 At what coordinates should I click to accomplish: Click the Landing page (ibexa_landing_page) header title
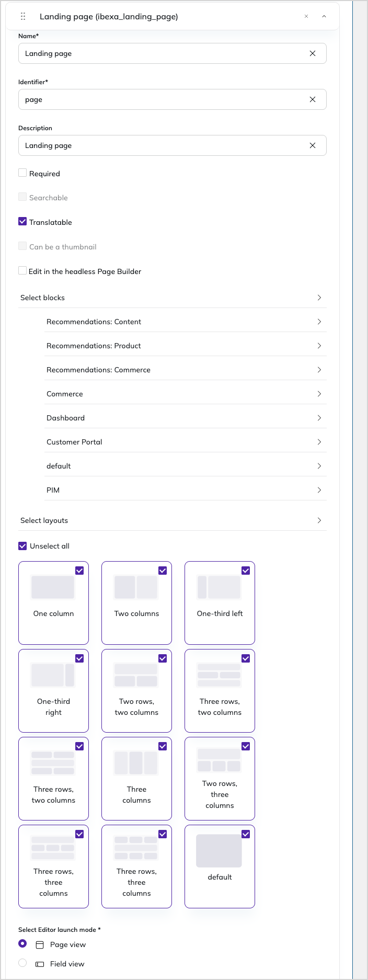click(x=109, y=17)
